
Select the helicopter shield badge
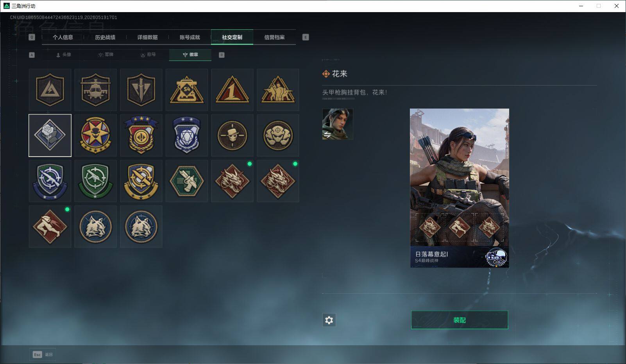point(96,90)
